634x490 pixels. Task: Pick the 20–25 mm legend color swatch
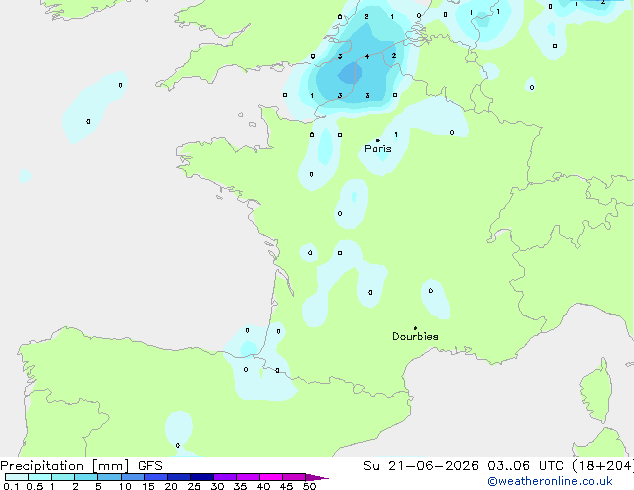tap(179, 477)
